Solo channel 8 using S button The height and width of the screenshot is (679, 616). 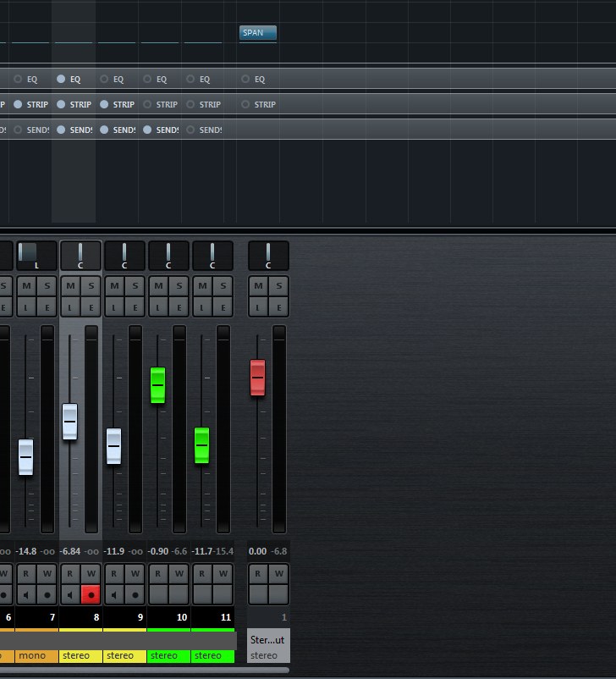pos(91,286)
